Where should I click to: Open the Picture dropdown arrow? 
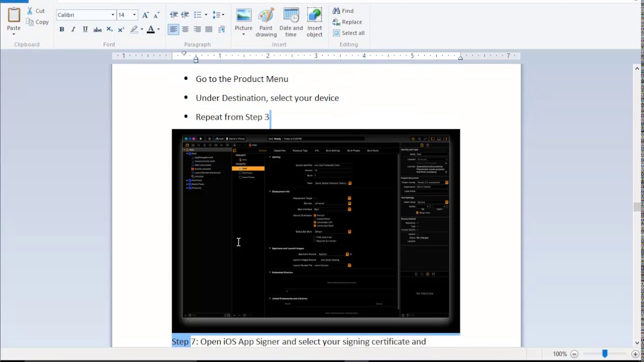(244, 35)
